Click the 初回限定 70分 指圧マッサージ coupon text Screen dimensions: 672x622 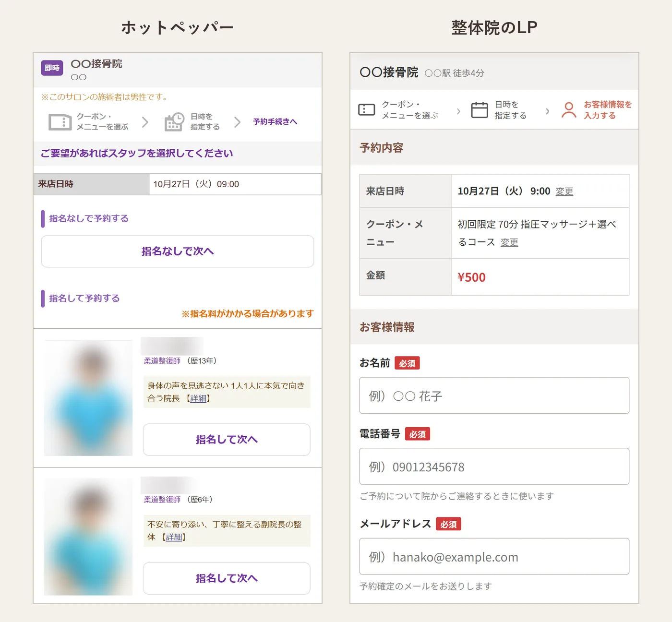click(536, 233)
